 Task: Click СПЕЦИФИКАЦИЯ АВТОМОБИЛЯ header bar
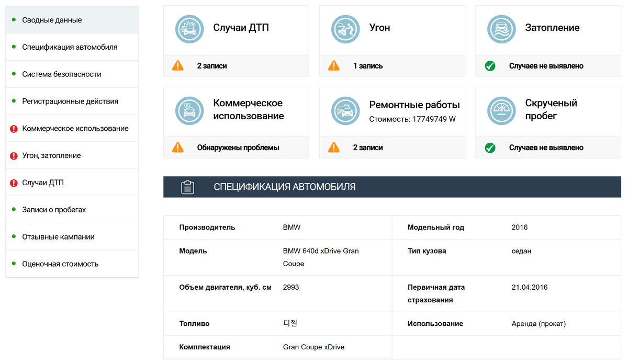(392, 187)
